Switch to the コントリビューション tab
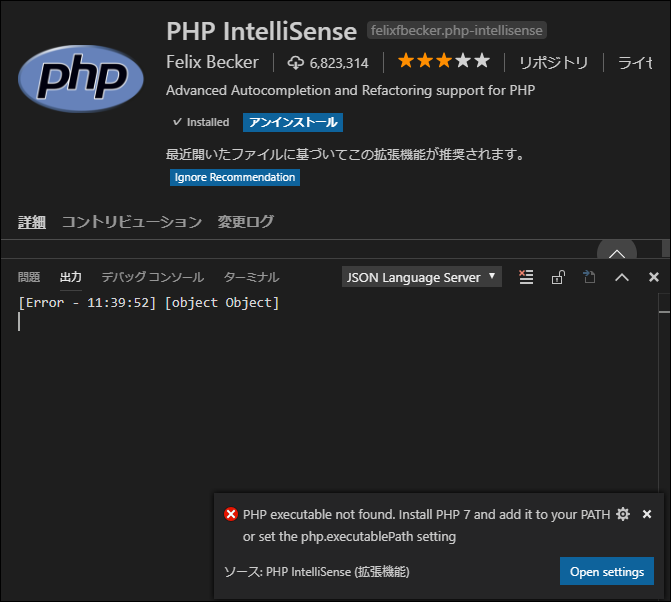This screenshot has width=671, height=602. click(x=132, y=222)
